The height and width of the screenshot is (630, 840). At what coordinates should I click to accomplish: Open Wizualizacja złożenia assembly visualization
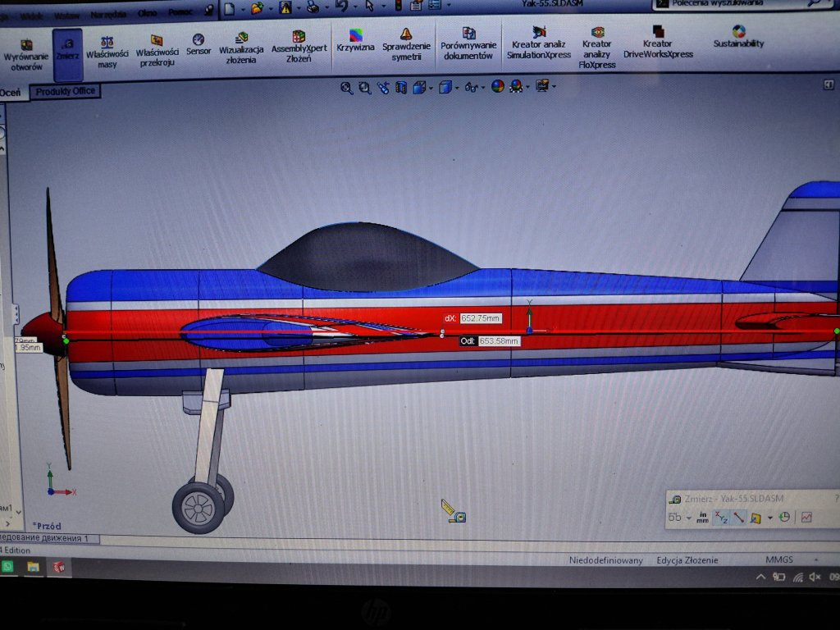point(241,48)
